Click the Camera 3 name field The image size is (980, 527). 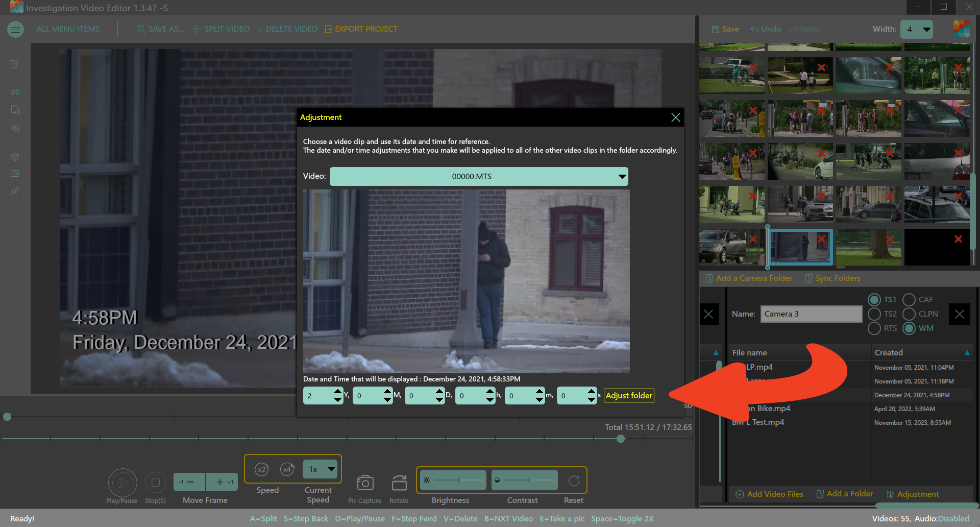(811, 314)
